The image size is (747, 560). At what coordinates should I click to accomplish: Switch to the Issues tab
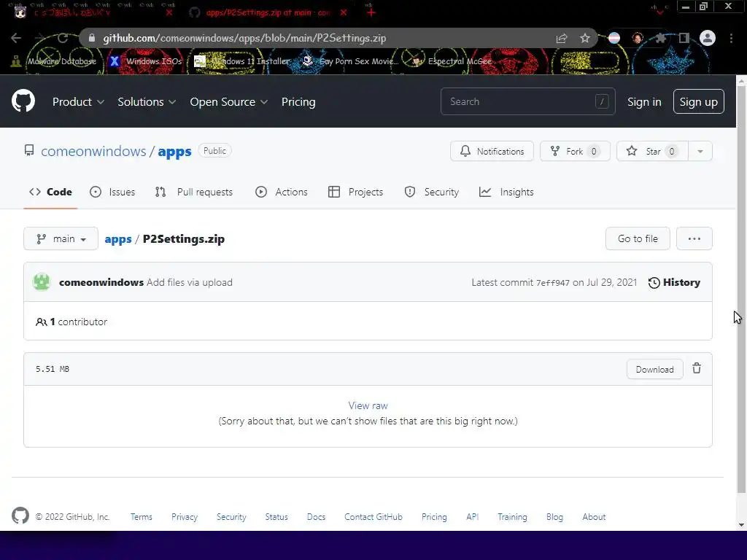tap(112, 192)
